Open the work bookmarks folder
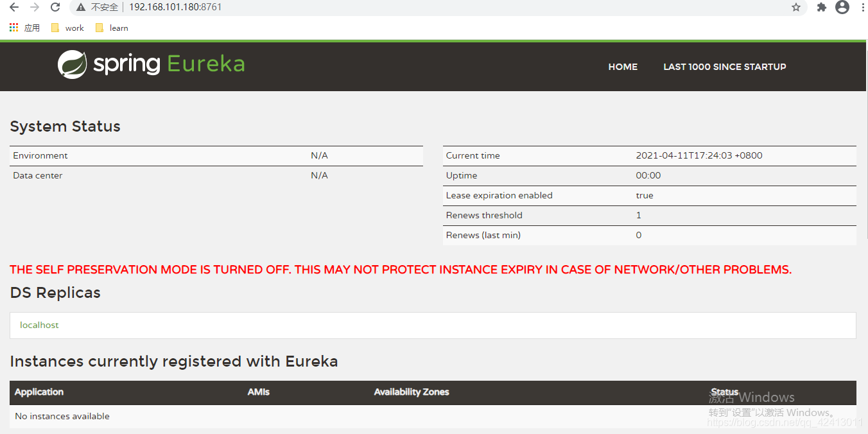The height and width of the screenshot is (434, 868). [67, 28]
